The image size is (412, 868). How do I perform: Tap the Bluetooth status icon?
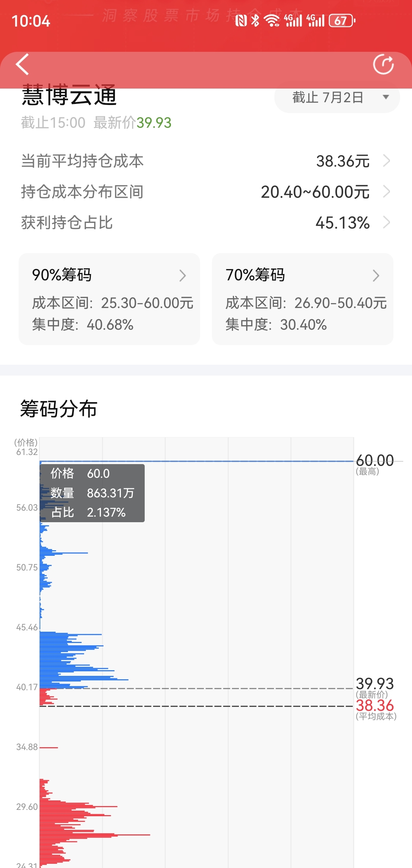255,21
